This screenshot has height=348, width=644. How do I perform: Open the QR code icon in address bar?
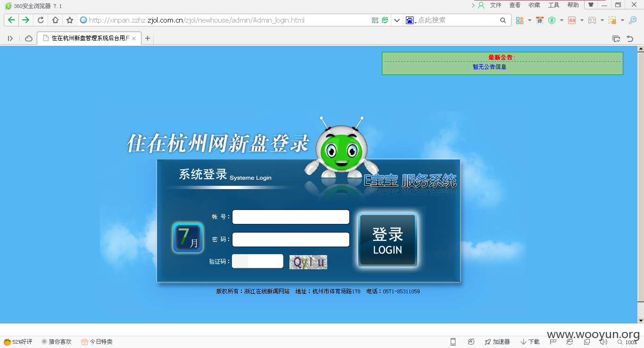pyautogui.click(x=375, y=20)
